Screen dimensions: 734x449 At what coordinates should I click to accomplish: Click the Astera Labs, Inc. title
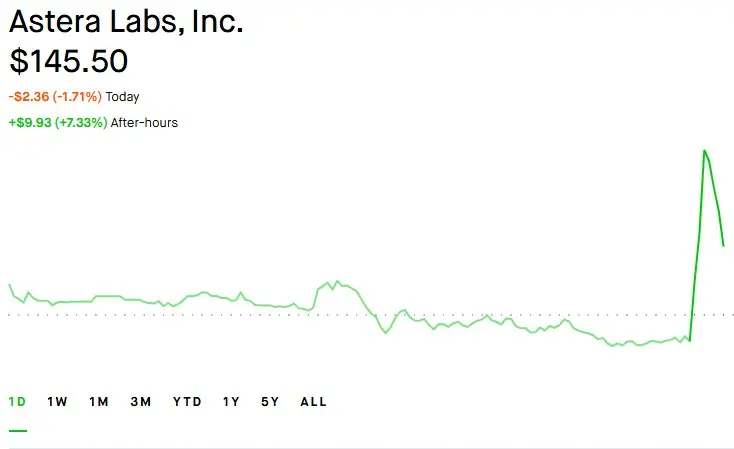click(x=126, y=21)
